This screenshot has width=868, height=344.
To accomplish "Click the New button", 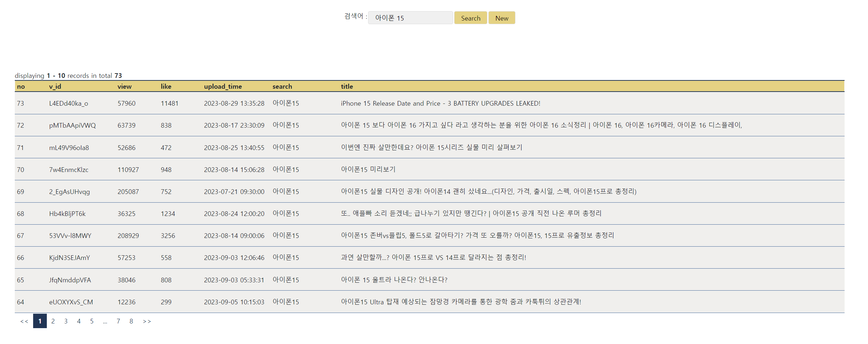I will pos(502,18).
